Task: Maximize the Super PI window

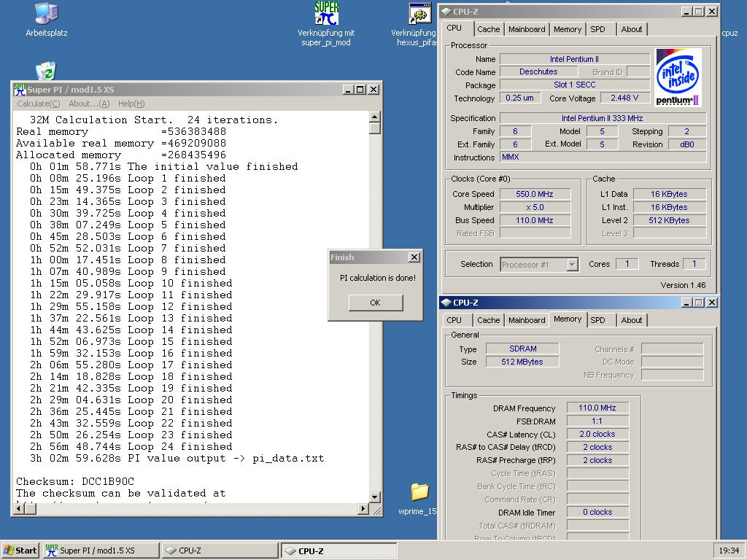Action: 360,90
